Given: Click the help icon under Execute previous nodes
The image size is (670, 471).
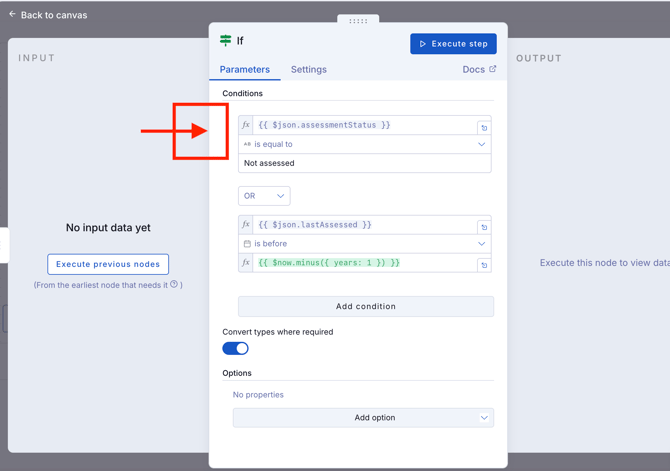Looking at the screenshot, I should [174, 285].
